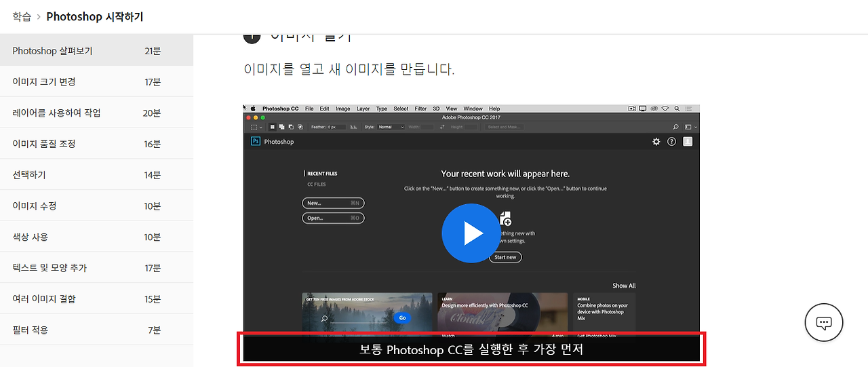Image resolution: width=868 pixels, height=367 pixels.
Task: Go to the 학습 breadcrumb link
Action: pos(22,17)
